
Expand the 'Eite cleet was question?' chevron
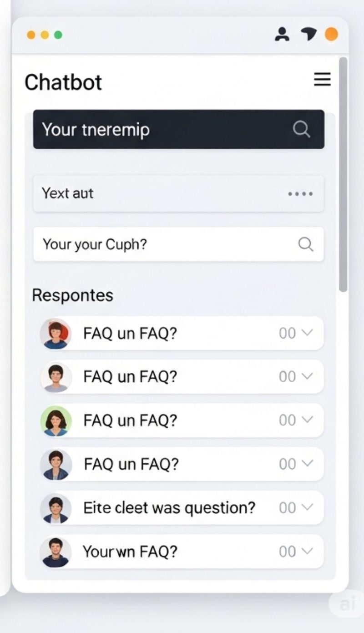(308, 507)
